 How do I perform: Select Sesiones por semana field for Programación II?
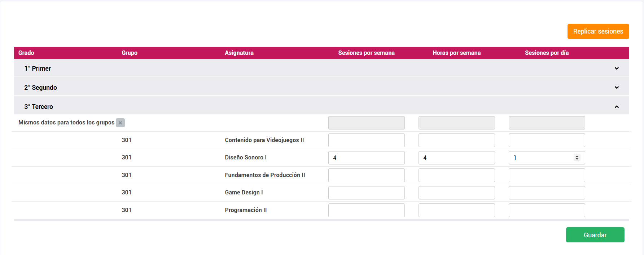[366, 210]
